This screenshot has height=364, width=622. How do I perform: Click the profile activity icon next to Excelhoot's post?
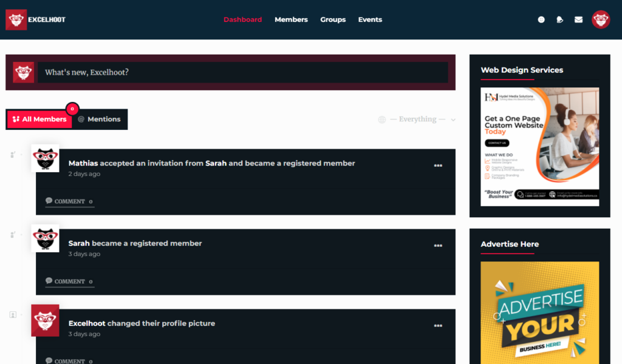point(12,313)
